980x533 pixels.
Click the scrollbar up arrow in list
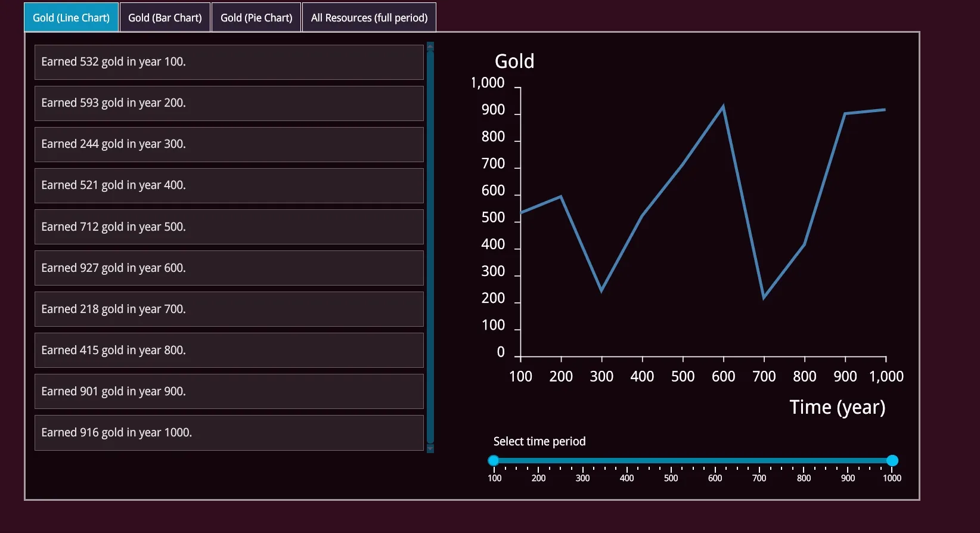pos(430,46)
